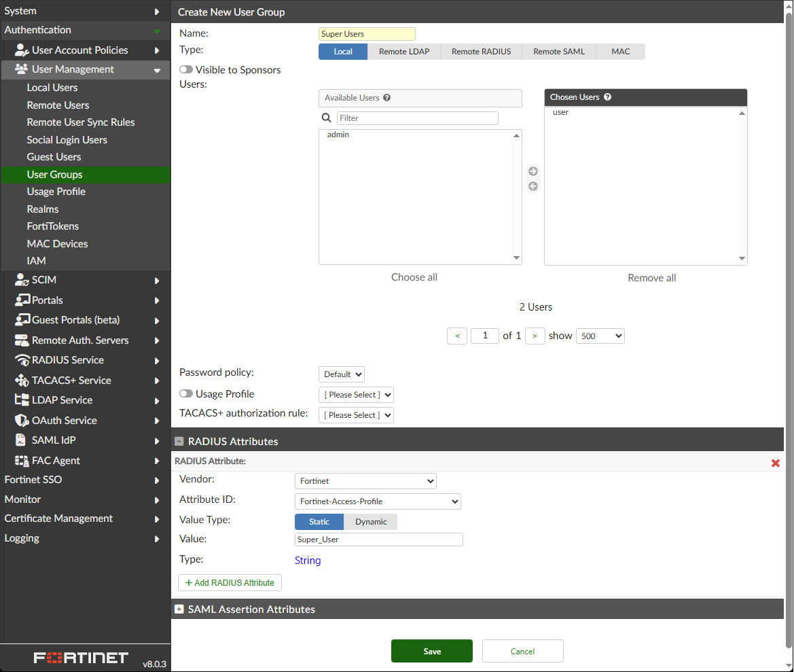Click the RADIUS Value input field
The height and width of the screenshot is (672, 794).
coord(379,540)
